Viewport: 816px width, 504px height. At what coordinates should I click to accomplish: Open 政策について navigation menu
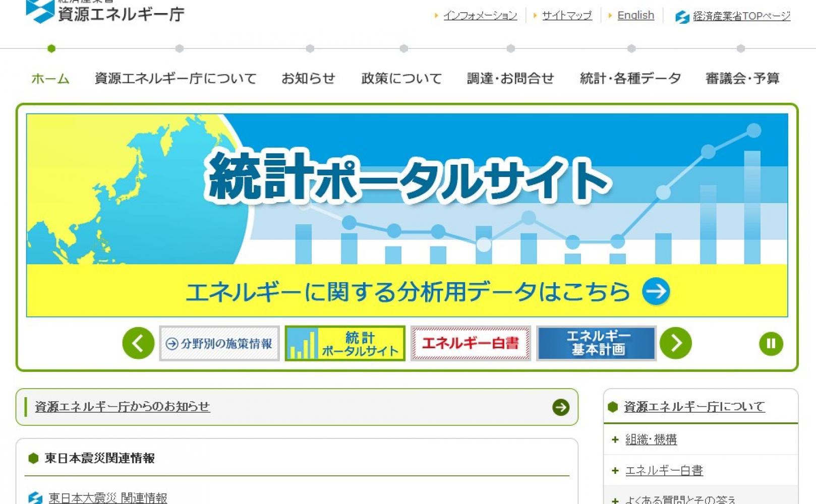tap(401, 79)
